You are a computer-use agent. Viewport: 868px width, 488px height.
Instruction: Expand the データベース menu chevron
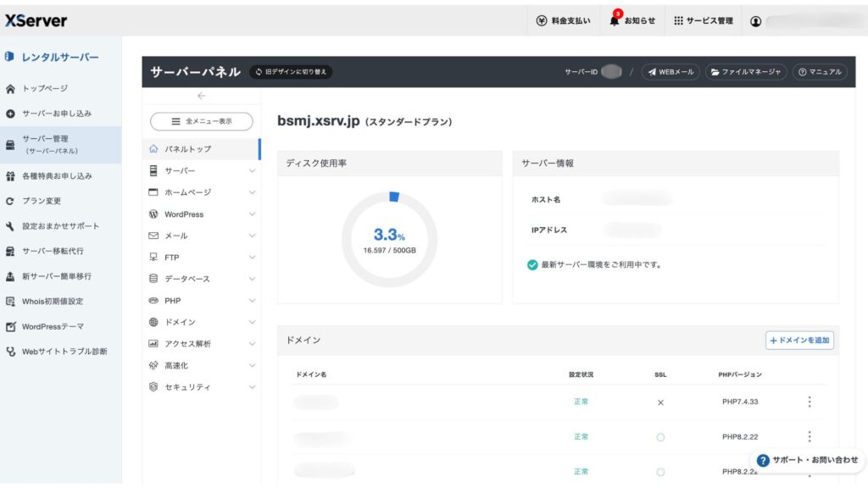click(252, 279)
